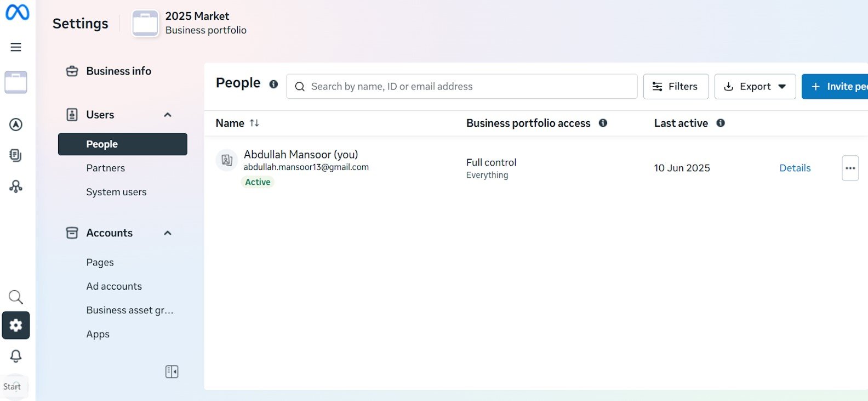
Task: Click the People info icon
Action: pos(273,84)
